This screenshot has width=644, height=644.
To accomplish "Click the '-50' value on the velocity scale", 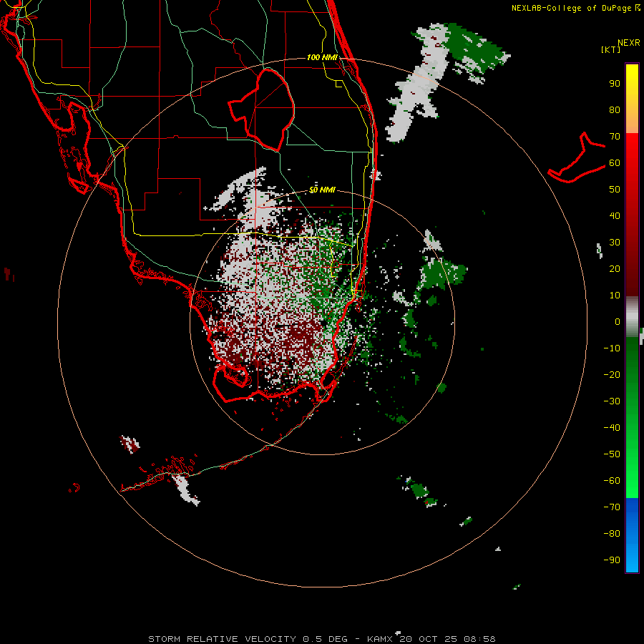I will coord(612,454).
